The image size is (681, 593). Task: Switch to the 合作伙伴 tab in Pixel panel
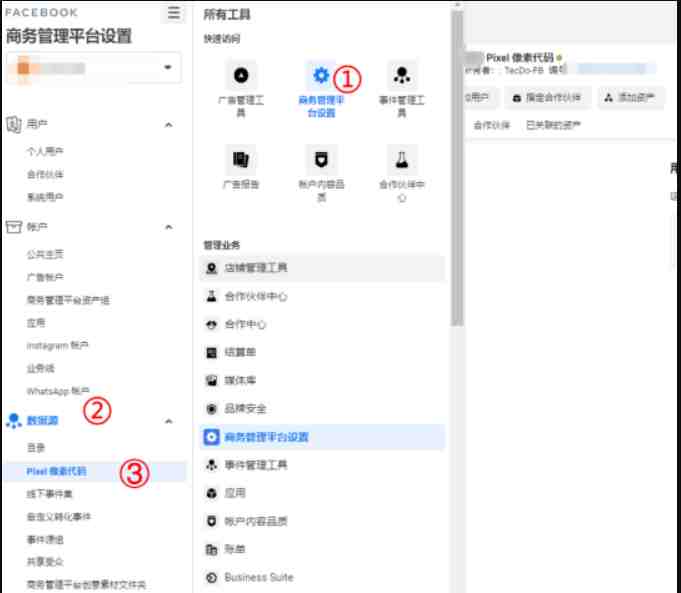coord(492,126)
